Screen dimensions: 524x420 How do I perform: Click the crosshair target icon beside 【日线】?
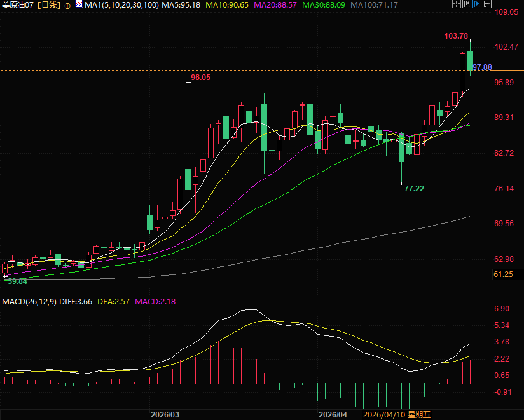click(x=67, y=5)
